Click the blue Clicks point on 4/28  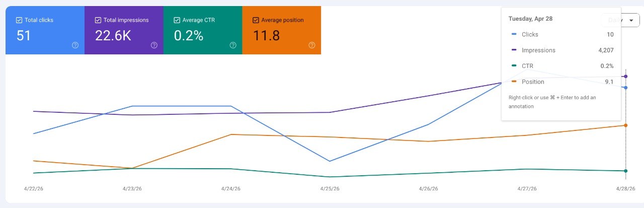tap(625, 88)
